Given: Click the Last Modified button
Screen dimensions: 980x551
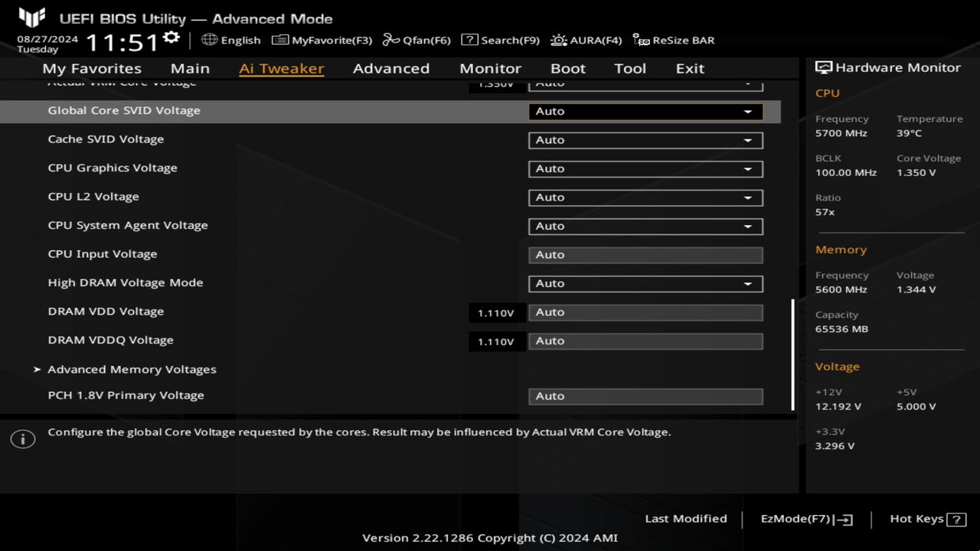Looking at the screenshot, I should click(x=686, y=519).
